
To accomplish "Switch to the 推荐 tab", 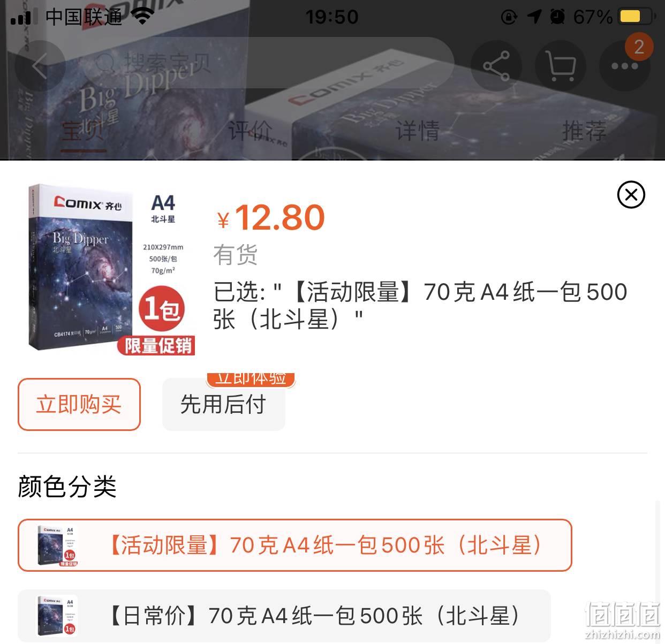I will coord(584,131).
